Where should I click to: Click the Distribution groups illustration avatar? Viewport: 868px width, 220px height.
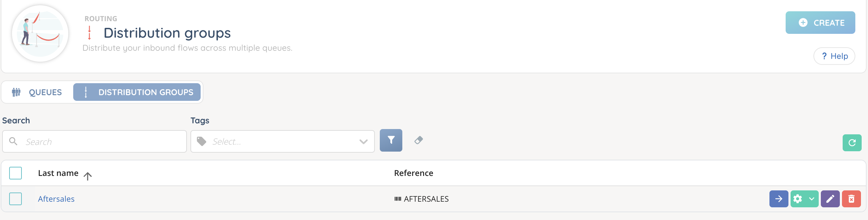(40, 33)
